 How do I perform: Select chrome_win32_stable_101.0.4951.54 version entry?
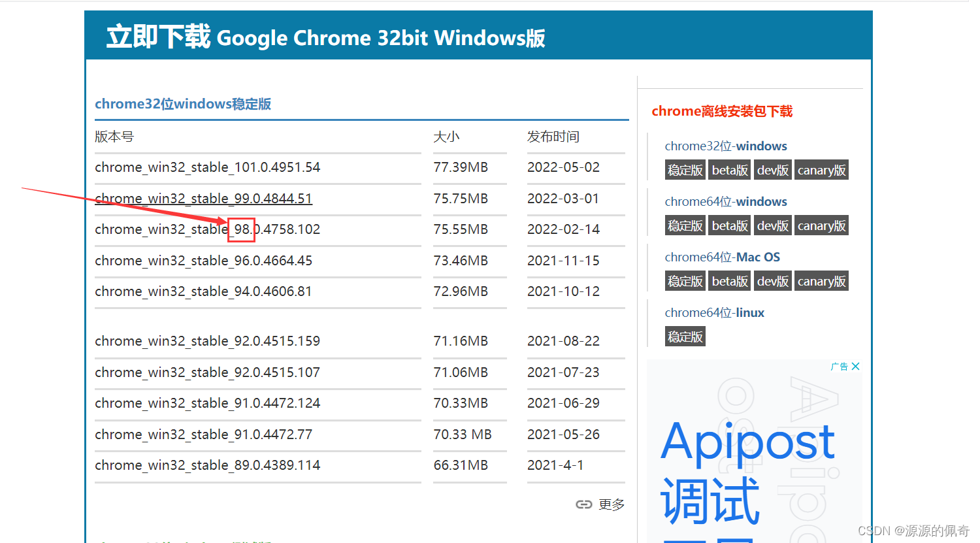208,167
